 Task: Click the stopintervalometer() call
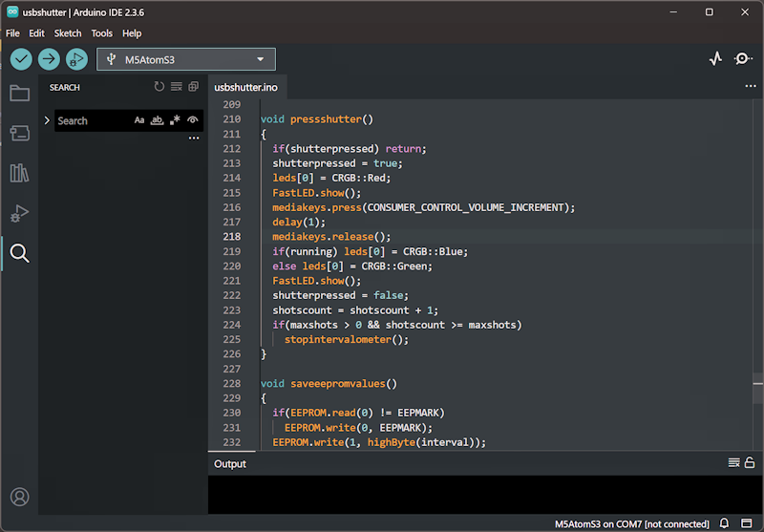click(x=347, y=340)
